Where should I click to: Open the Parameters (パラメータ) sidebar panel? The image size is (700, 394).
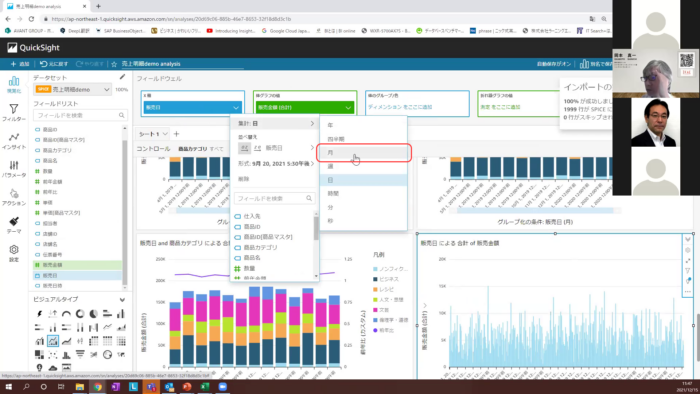coord(14,169)
